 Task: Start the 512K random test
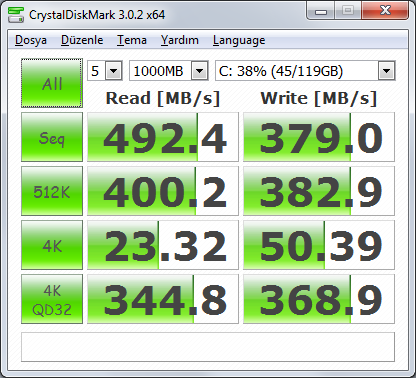click(52, 191)
